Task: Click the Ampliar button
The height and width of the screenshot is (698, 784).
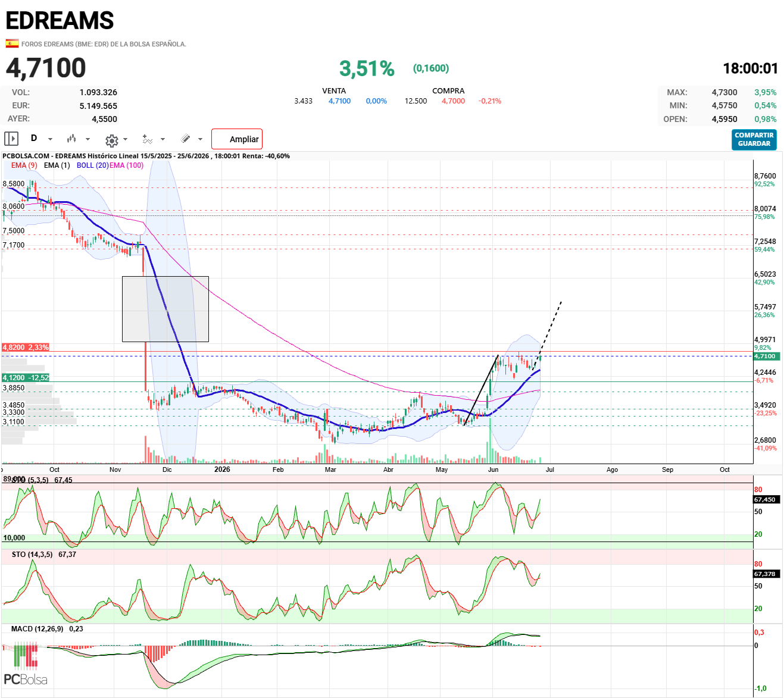Action: point(237,139)
